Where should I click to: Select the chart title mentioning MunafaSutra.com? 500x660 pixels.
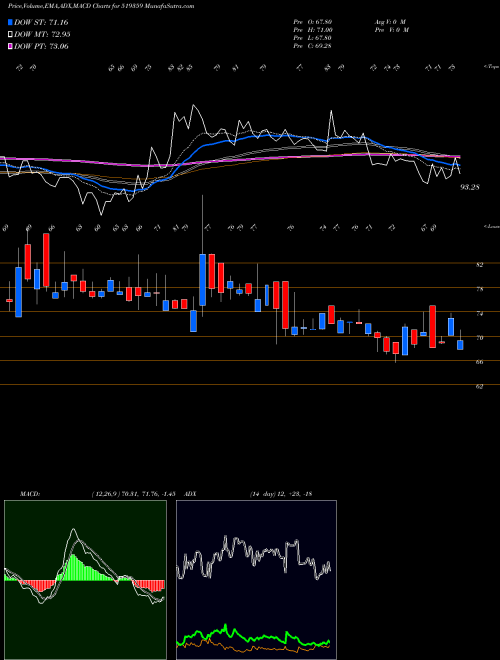[x=101, y=7]
